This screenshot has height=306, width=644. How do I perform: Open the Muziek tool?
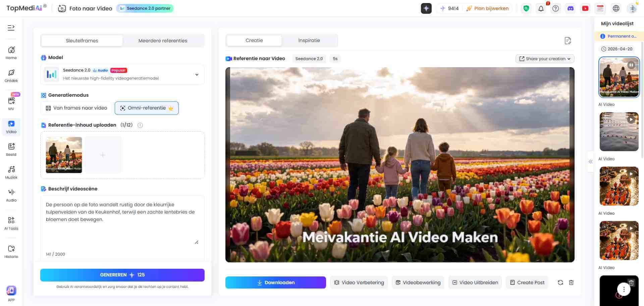pos(11,172)
